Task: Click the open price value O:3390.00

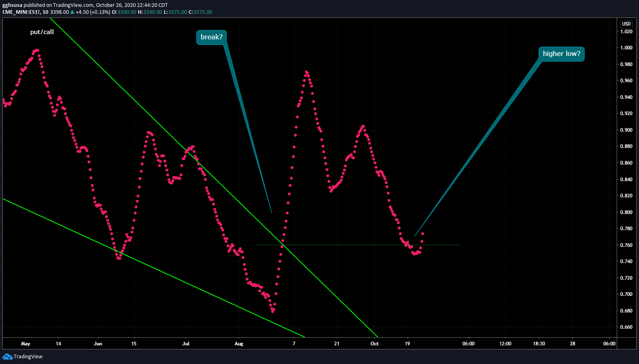Action: coord(124,12)
